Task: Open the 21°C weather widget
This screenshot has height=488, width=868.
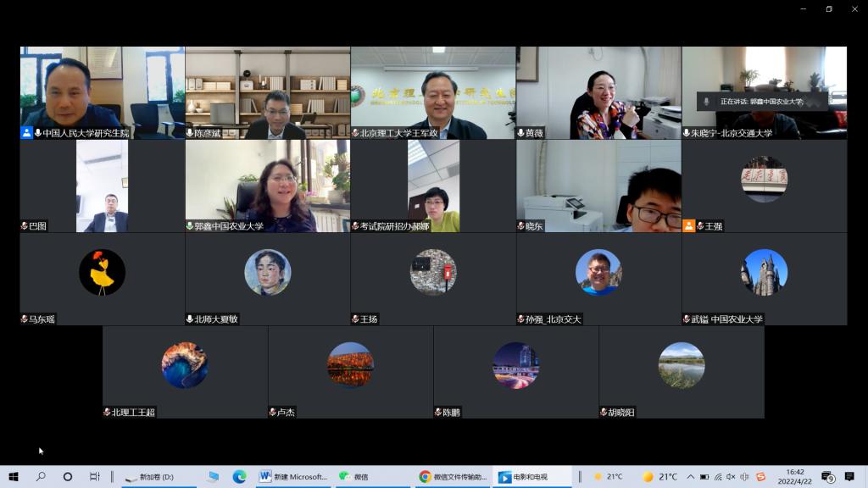Action: coord(609,477)
